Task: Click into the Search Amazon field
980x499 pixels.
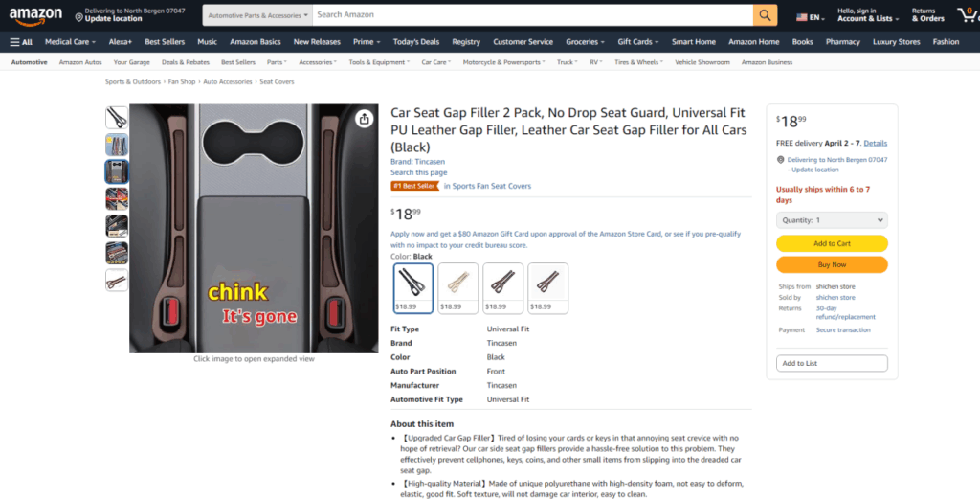Action: coord(532,15)
